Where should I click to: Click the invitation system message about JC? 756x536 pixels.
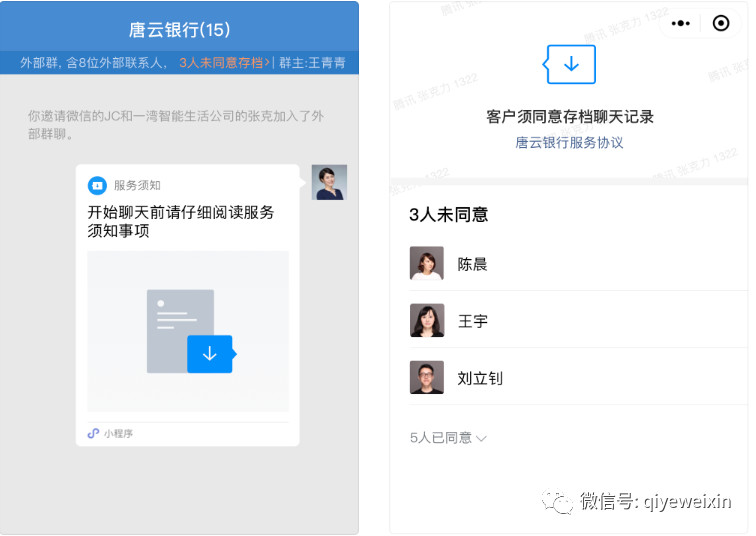[176, 125]
